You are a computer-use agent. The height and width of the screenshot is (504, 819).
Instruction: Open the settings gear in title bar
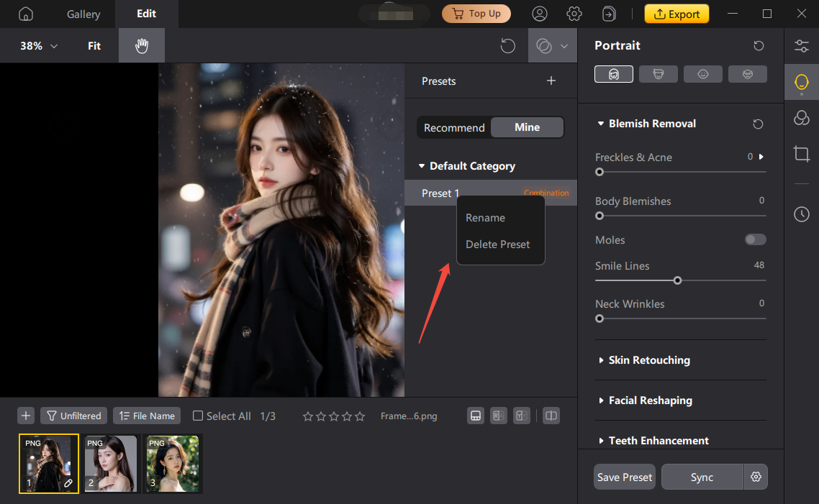(574, 14)
